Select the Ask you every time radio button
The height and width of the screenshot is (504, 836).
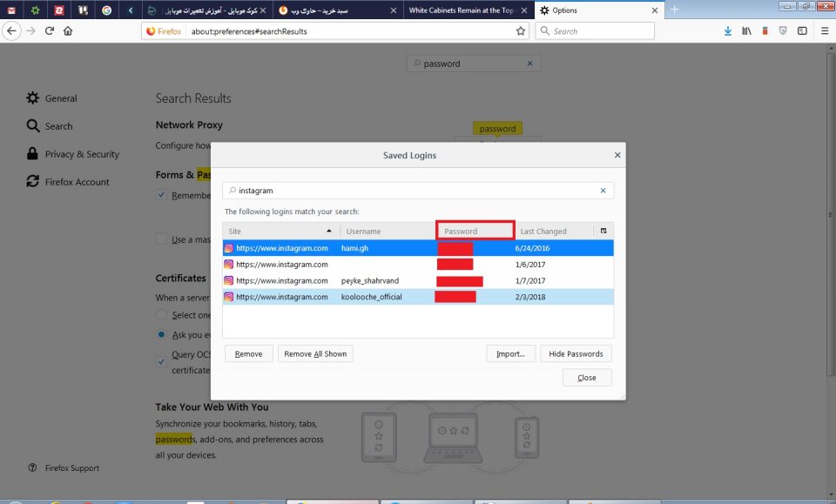pyautogui.click(x=161, y=334)
